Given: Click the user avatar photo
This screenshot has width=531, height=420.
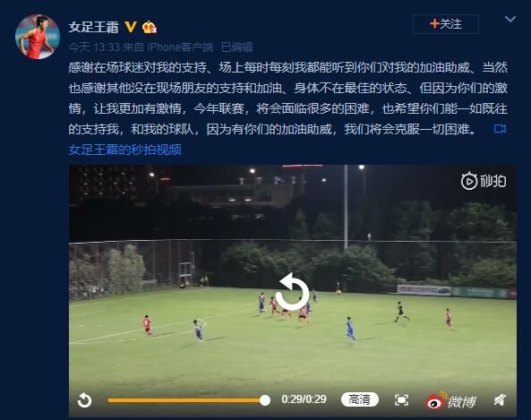Looking at the screenshot, I should (x=38, y=37).
